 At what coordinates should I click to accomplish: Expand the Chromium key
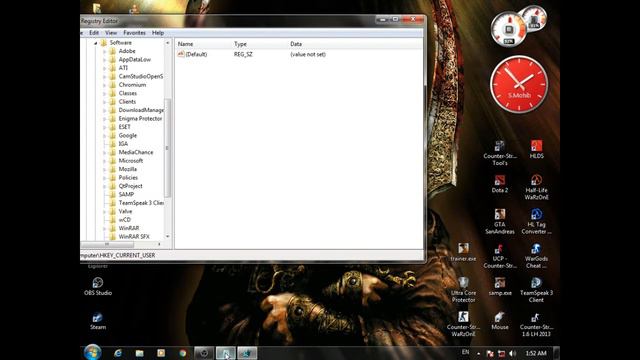tap(104, 85)
